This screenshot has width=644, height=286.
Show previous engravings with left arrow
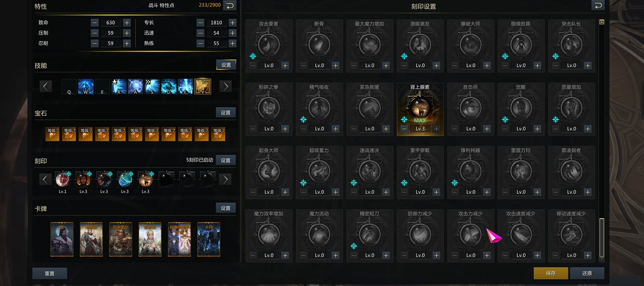46,179
